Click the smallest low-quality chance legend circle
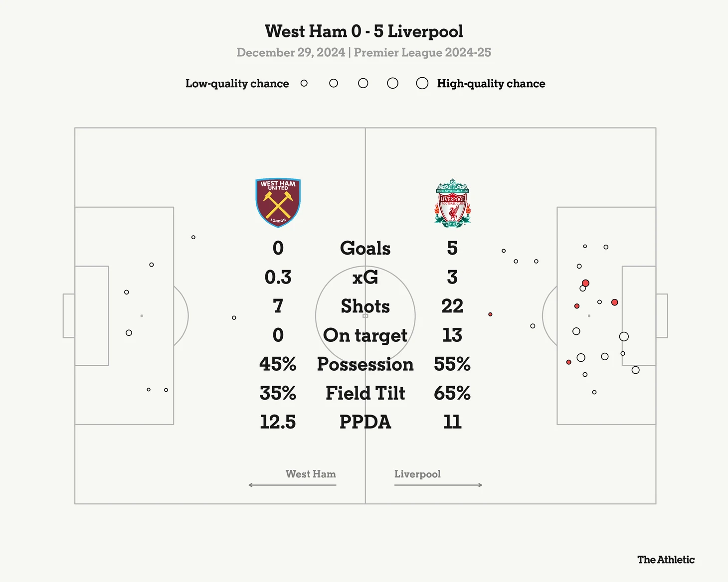Viewport: 728px width, 582px height. 304,83
